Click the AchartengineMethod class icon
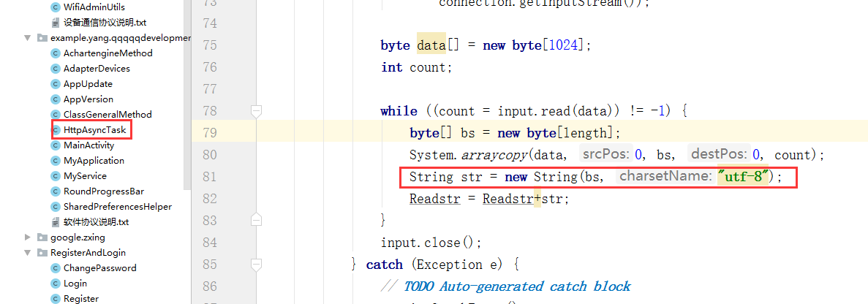 click(55, 53)
